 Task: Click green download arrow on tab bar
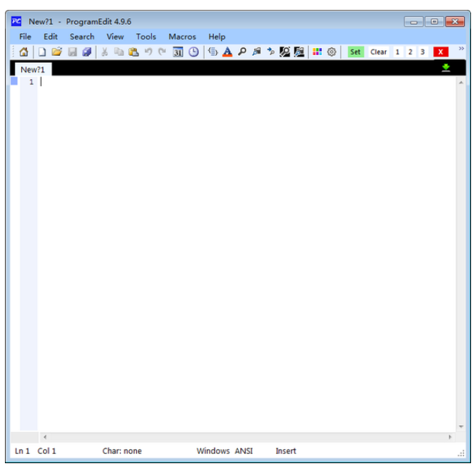pos(446,67)
